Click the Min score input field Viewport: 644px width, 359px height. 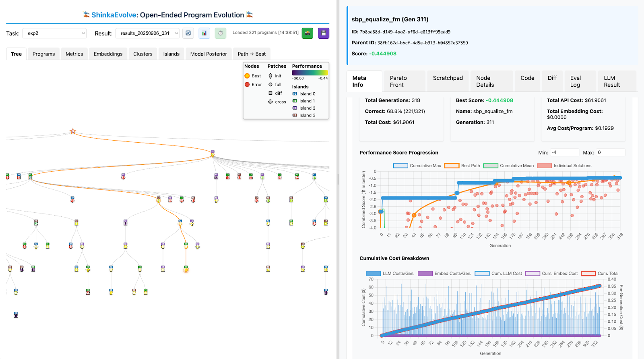pos(564,153)
